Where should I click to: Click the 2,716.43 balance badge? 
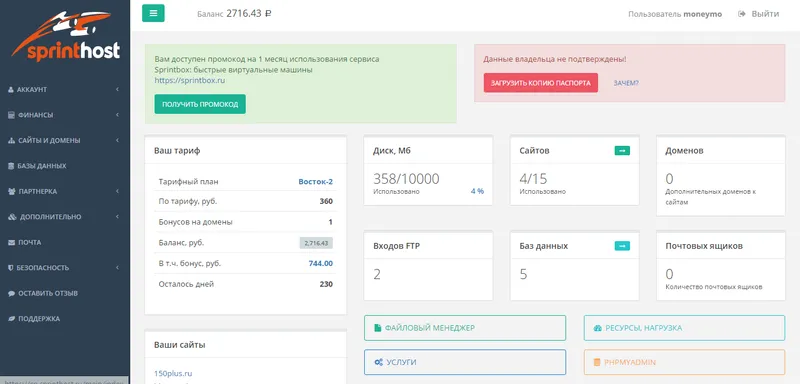pyautogui.click(x=316, y=243)
